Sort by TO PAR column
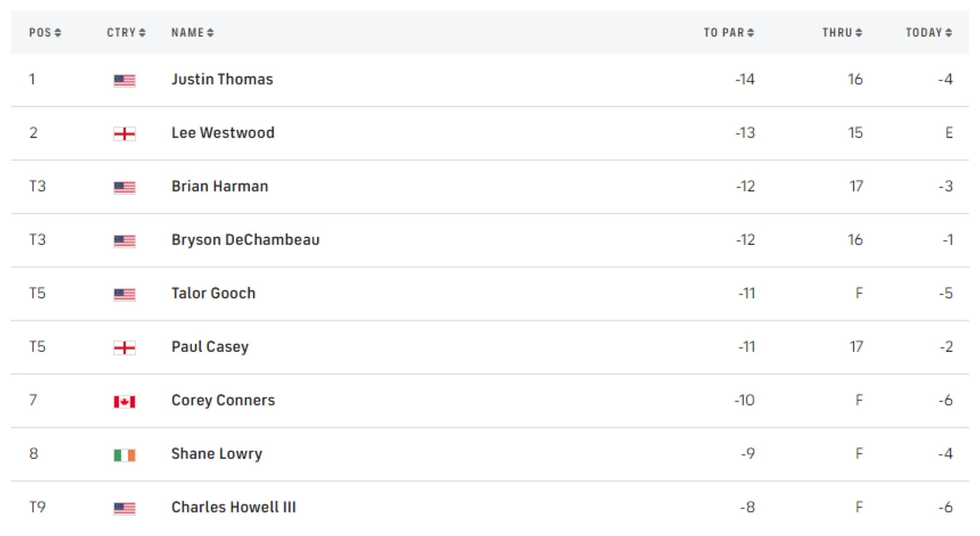Viewport: 980px width, 536px height. (729, 33)
